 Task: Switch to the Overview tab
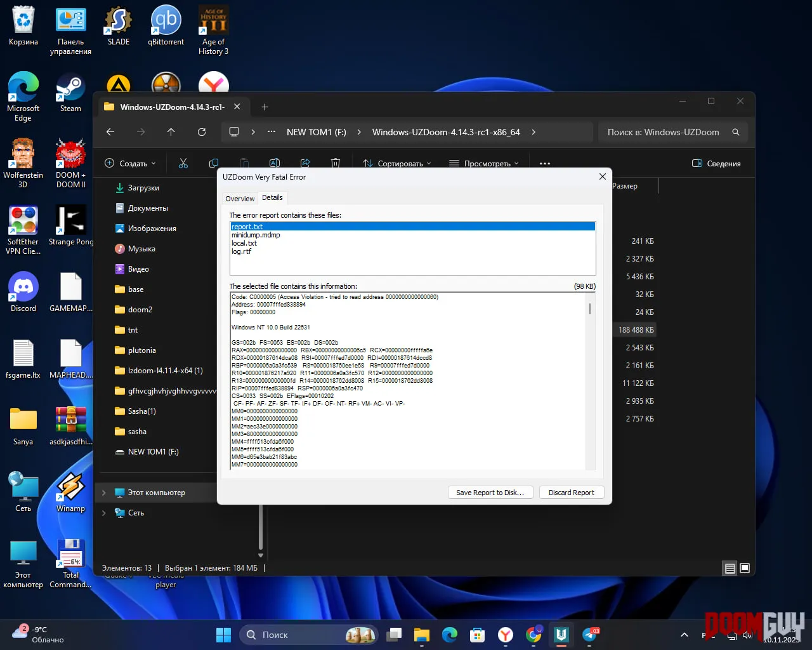click(x=240, y=199)
